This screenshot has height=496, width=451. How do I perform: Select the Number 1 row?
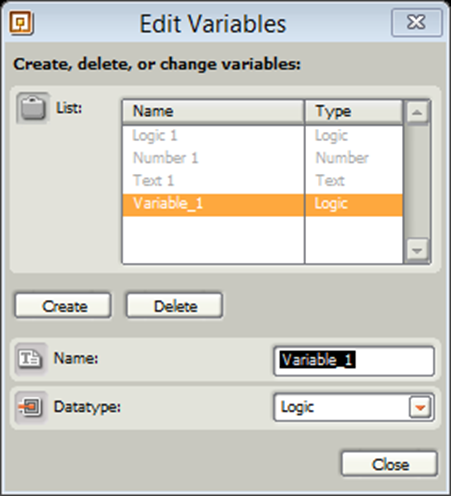(x=263, y=158)
